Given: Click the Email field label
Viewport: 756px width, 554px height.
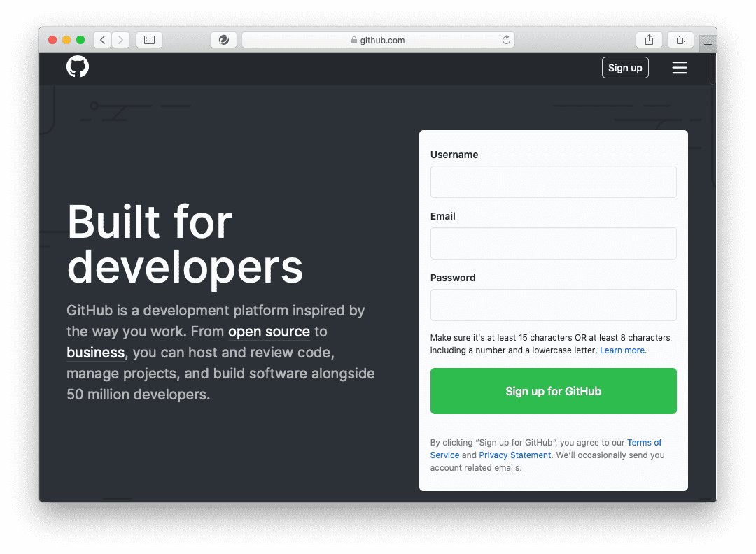Looking at the screenshot, I should (442, 216).
